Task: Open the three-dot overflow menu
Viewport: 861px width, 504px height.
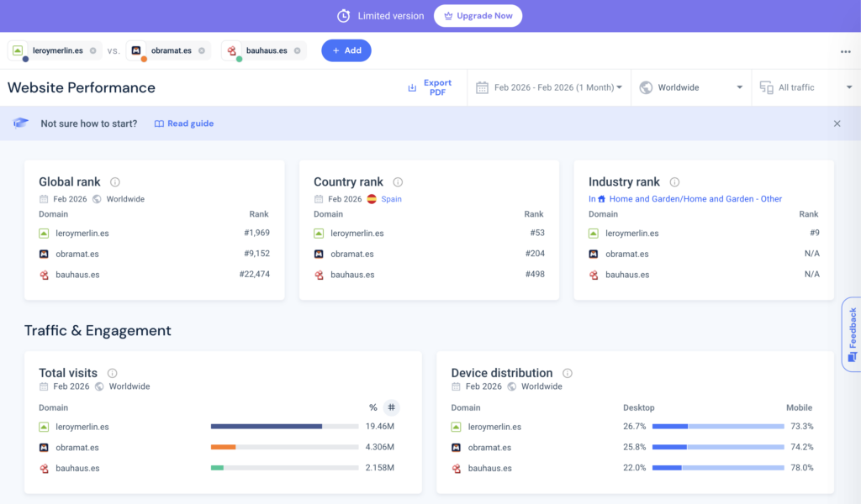Action: pos(845,51)
